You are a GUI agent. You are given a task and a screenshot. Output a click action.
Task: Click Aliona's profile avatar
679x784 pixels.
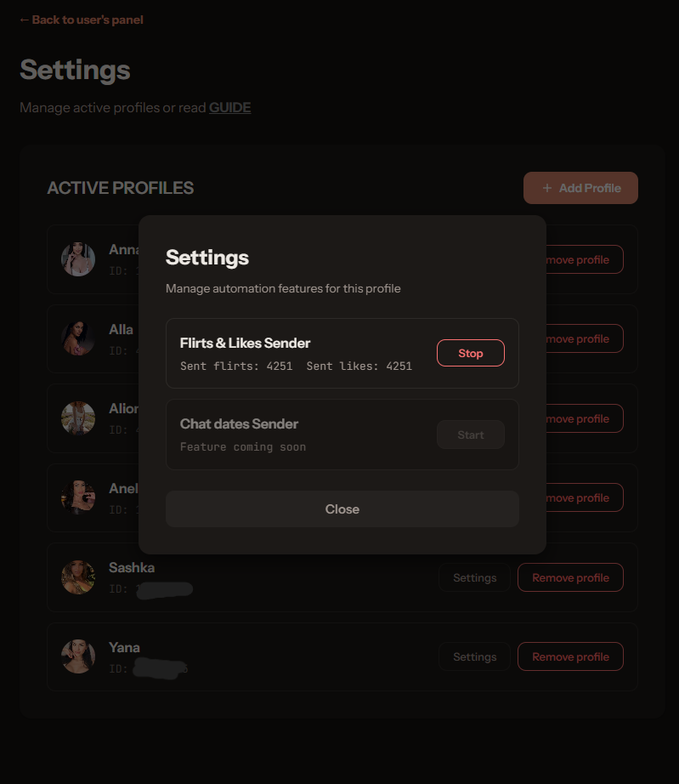(x=77, y=418)
